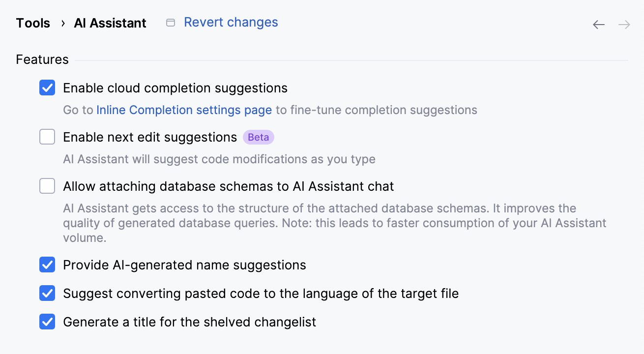
Task: Enable next edit suggestions
Action: (x=47, y=137)
